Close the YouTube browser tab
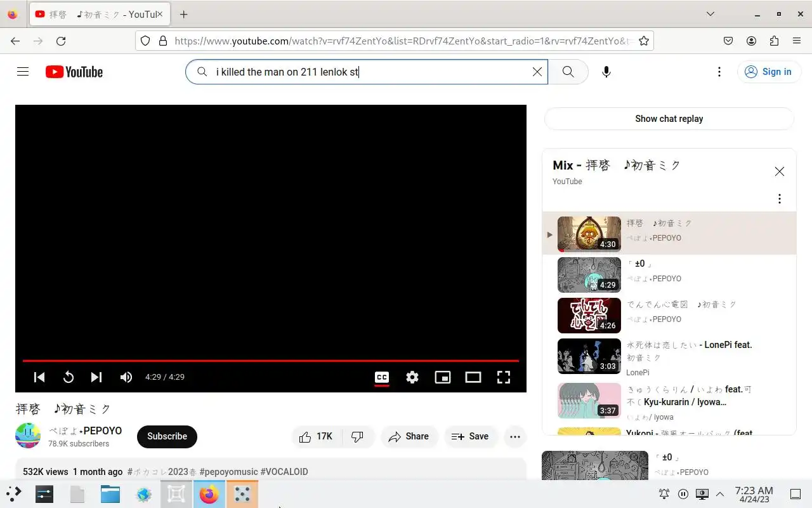This screenshot has height=508, width=812. (x=160, y=14)
